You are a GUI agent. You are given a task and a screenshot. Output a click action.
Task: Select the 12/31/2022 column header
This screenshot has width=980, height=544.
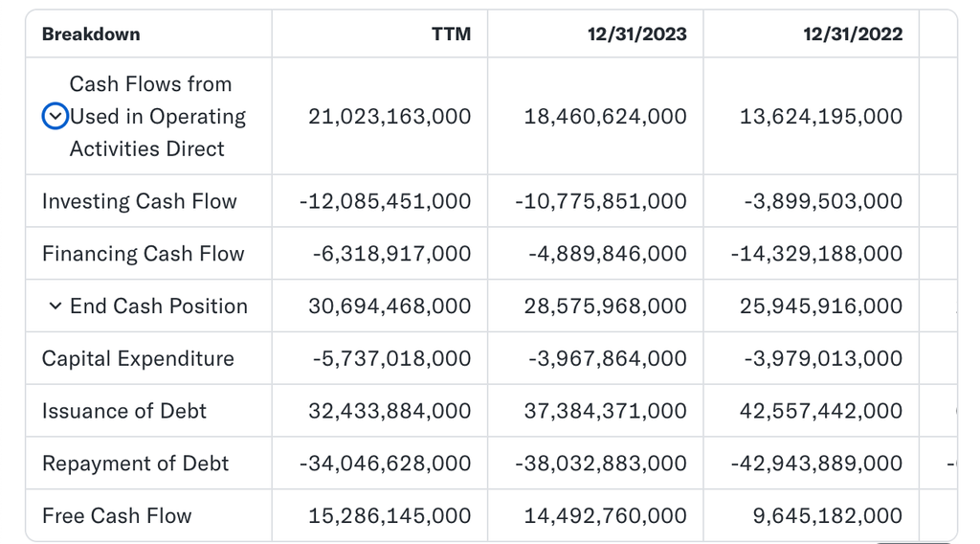click(x=853, y=34)
